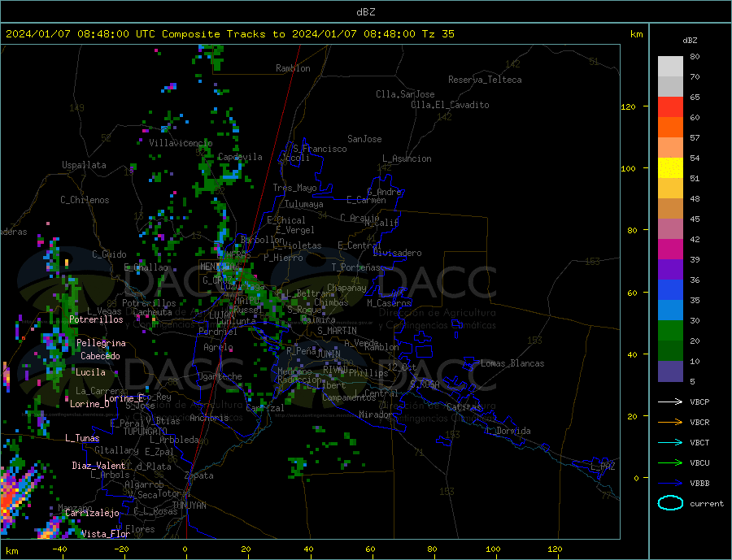Select the bright green 20-30 dBZ swatch

(670, 331)
